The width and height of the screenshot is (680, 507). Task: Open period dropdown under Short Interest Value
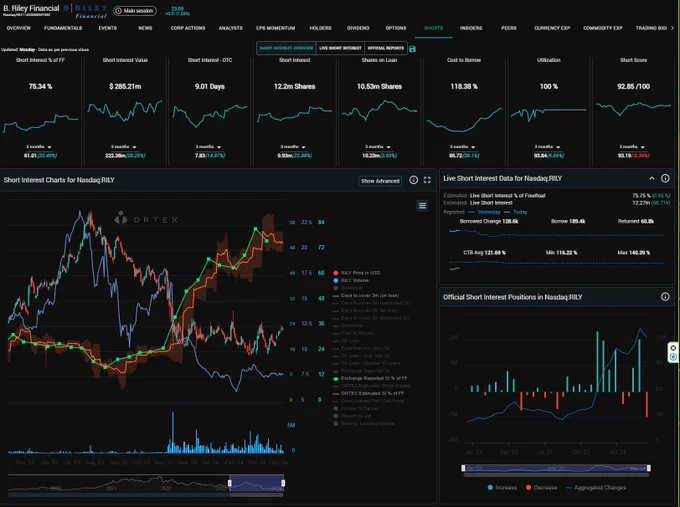[124, 147]
